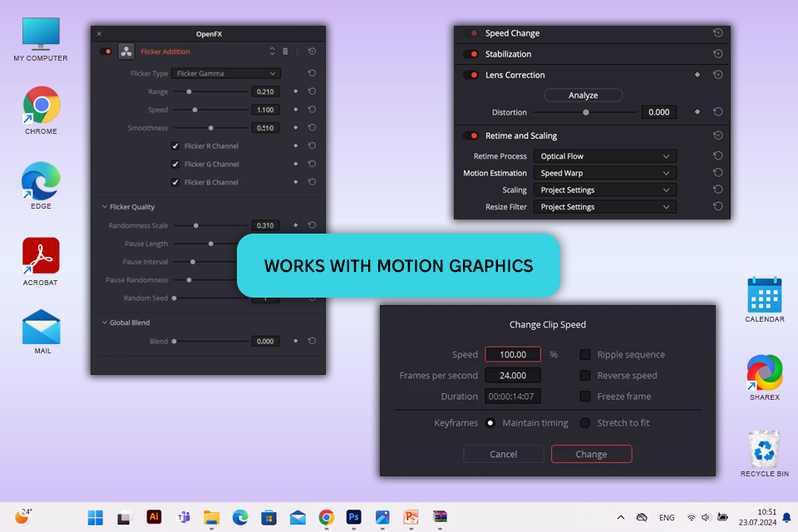
Task: Enable Reverse speed checkbox
Action: coord(585,375)
